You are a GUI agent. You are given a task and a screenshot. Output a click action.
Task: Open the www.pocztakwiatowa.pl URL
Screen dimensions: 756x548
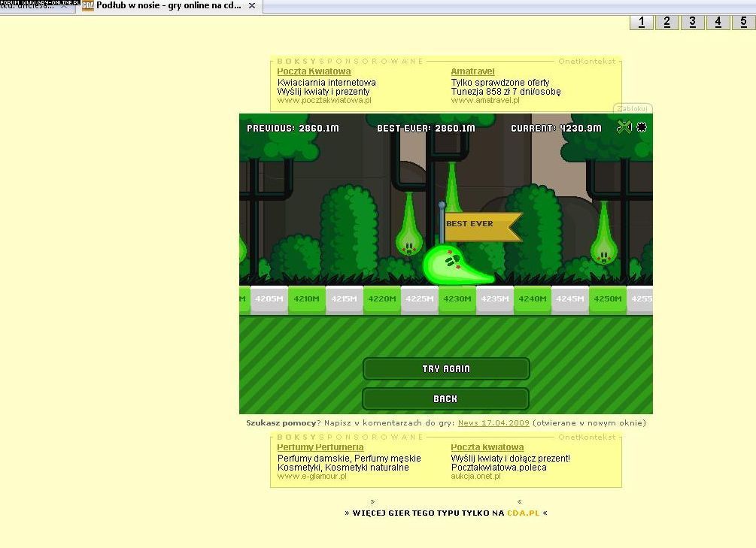tap(324, 100)
